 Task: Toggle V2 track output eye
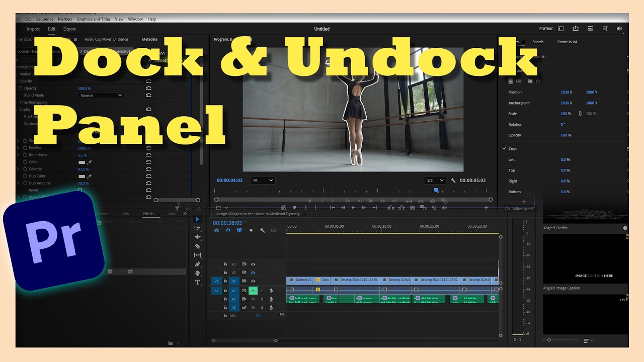pyautogui.click(x=253, y=273)
